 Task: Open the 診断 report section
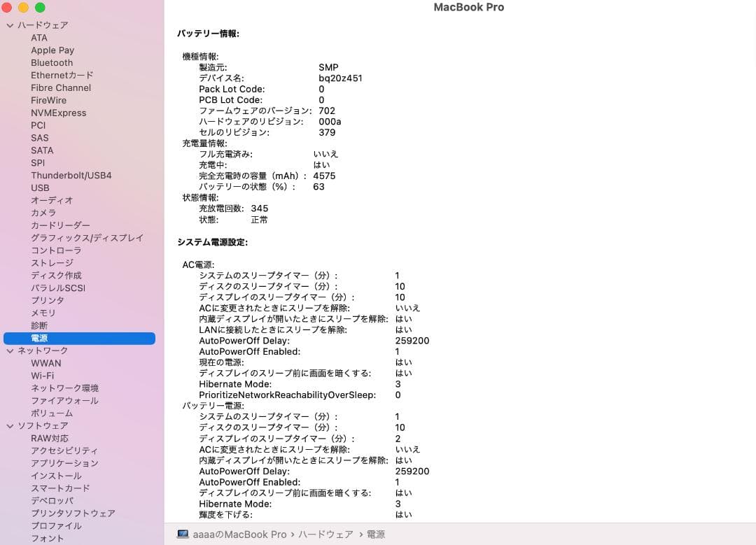[x=39, y=325]
